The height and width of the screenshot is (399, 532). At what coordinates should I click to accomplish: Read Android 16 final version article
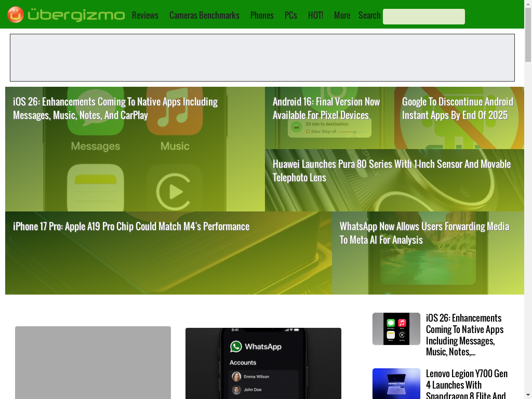326,109
